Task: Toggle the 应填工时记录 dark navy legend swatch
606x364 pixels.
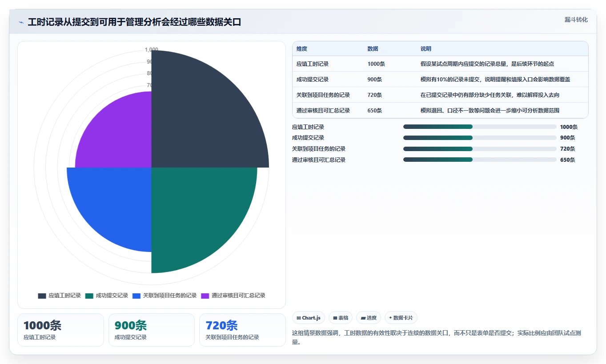Action: point(42,296)
